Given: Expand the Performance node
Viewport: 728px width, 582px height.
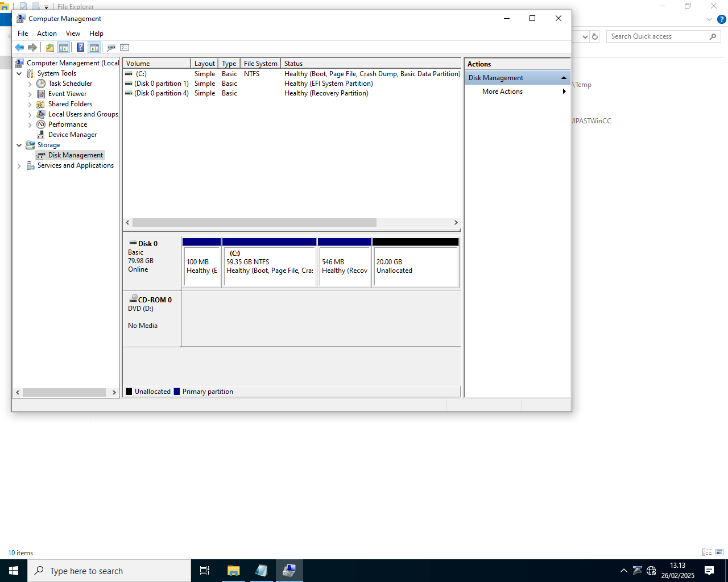Looking at the screenshot, I should [30, 124].
